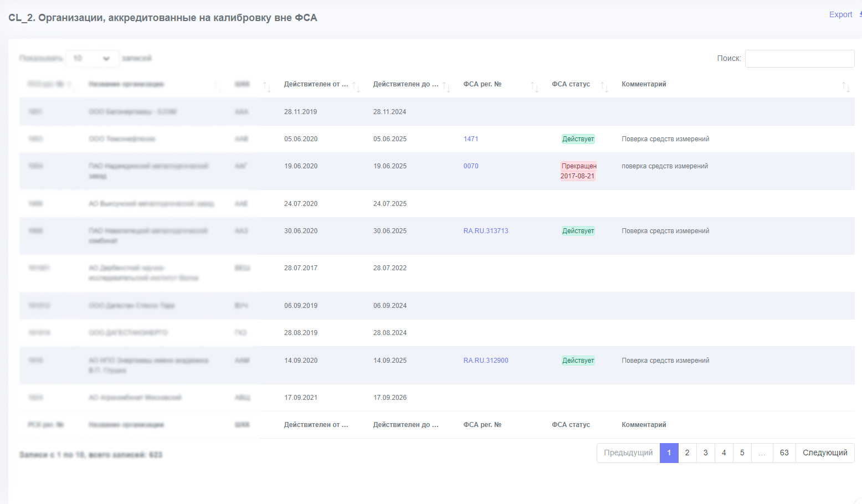This screenshot has width=862, height=504.
Task: Open FSA registration link 0070
Action: [x=471, y=166]
